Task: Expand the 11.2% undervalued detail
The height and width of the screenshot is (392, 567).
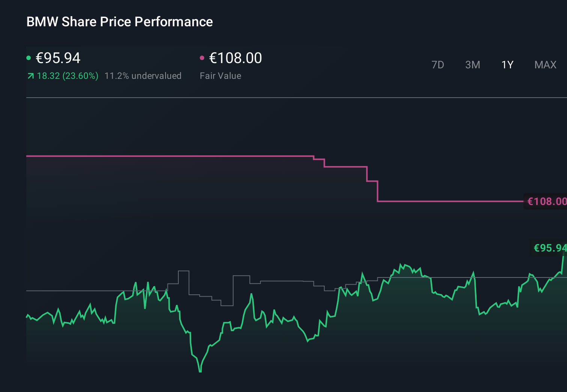Action: [143, 75]
